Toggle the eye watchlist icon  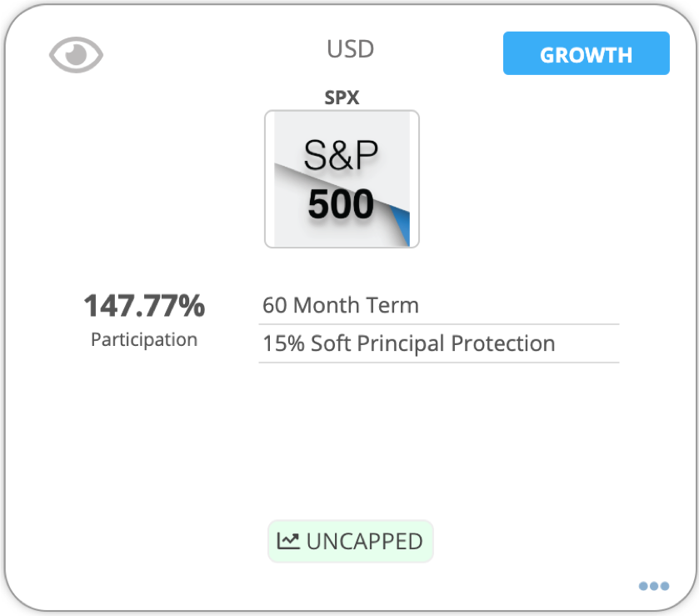76,55
